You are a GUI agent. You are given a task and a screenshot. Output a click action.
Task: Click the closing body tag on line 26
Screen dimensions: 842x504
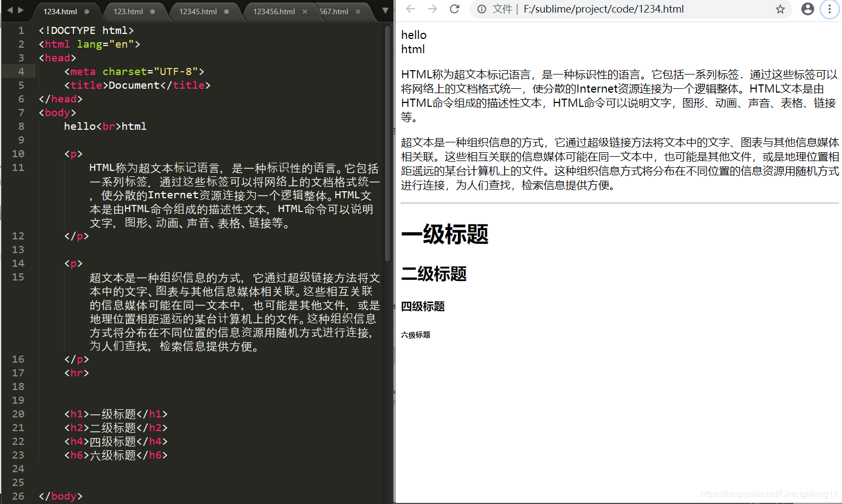(60, 496)
